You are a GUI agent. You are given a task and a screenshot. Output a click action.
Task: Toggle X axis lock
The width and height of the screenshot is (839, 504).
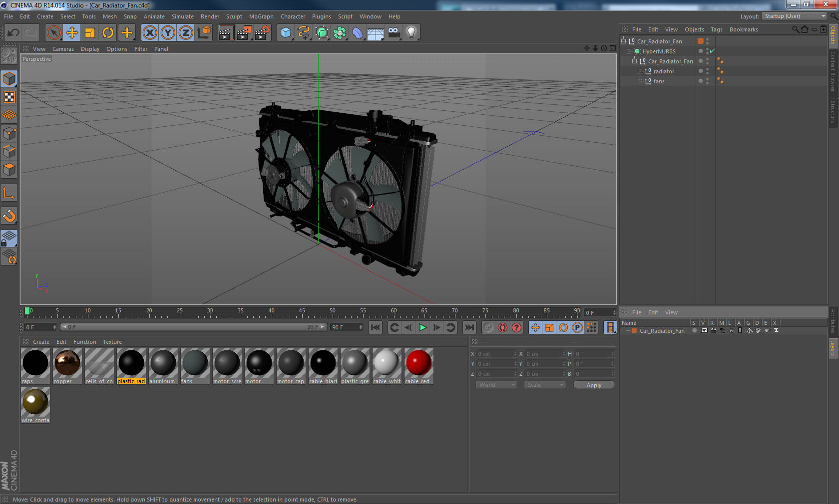coord(150,33)
